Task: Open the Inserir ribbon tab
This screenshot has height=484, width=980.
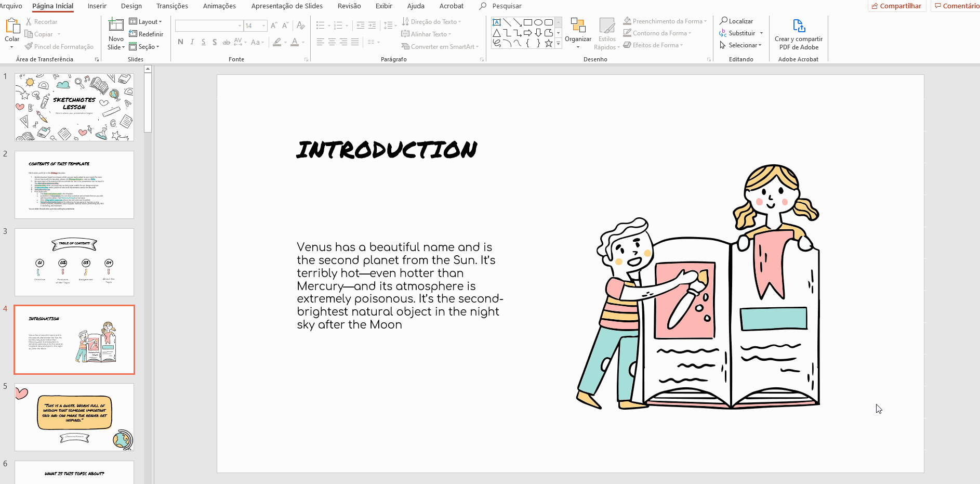Action: (x=97, y=6)
